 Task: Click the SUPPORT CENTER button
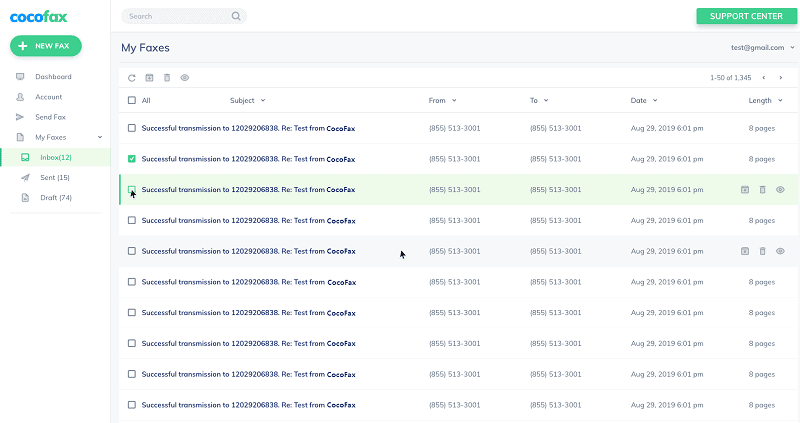[x=746, y=16]
